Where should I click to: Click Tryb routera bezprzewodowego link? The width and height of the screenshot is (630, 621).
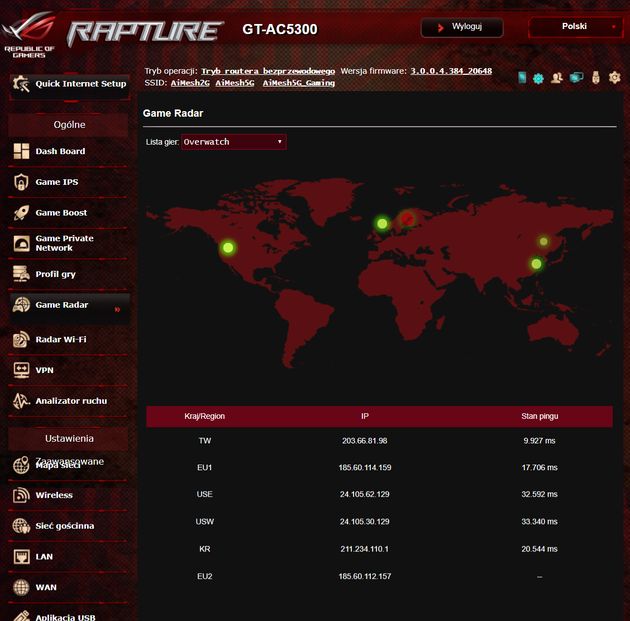(x=268, y=71)
